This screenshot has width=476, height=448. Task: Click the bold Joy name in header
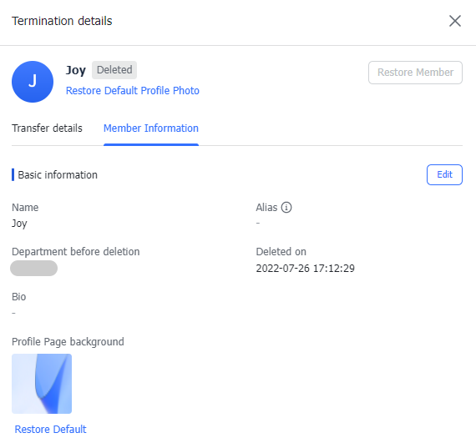76,70
